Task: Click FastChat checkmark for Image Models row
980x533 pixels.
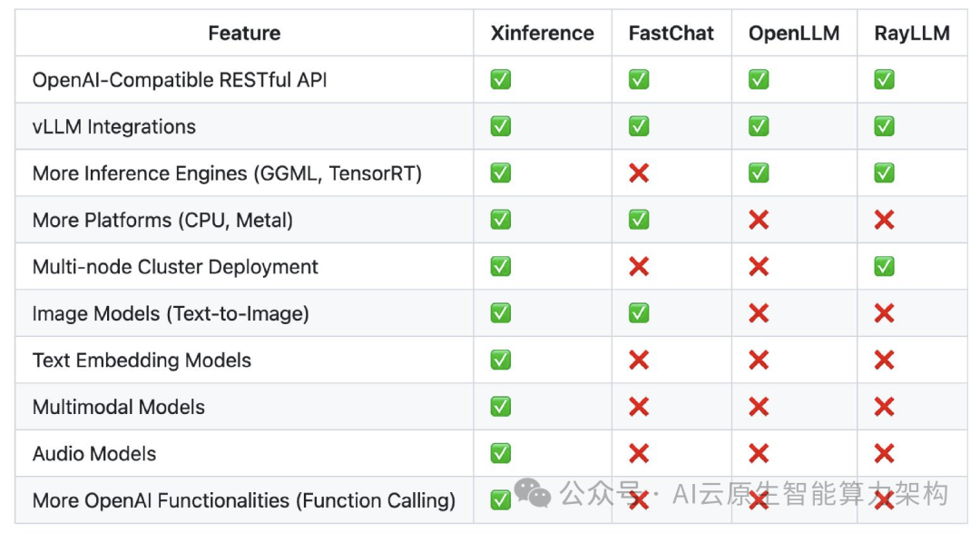Action: (x=639, y=313)
